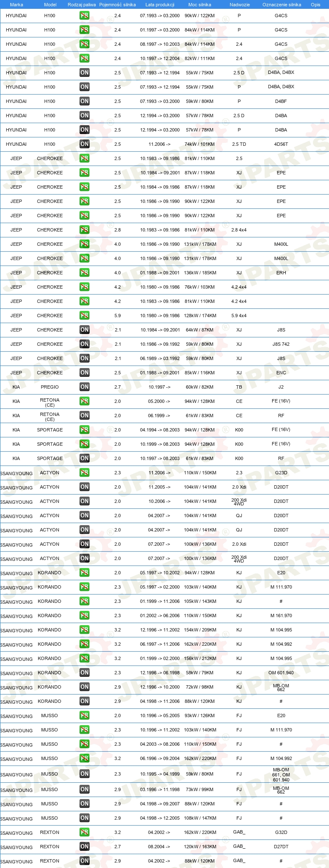Select the body cell 5.9 4x4
The height and width of the screenshot is (868, 329).
click(x=239, y=316)
